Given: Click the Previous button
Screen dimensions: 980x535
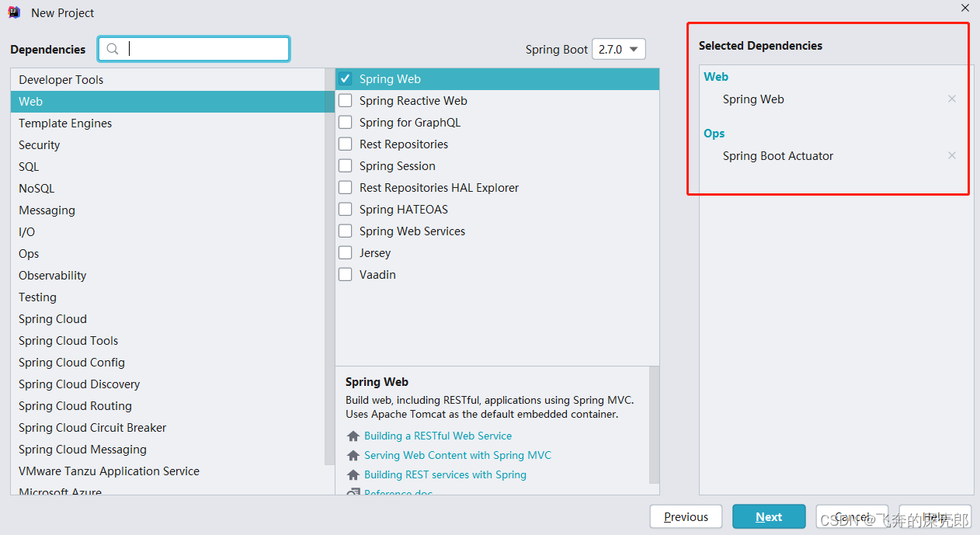Looking at the screenshot, I should coord(686,517).
